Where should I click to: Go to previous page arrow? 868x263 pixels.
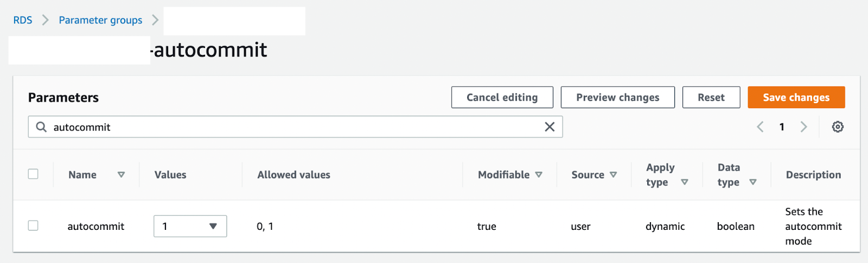[760, 127]
